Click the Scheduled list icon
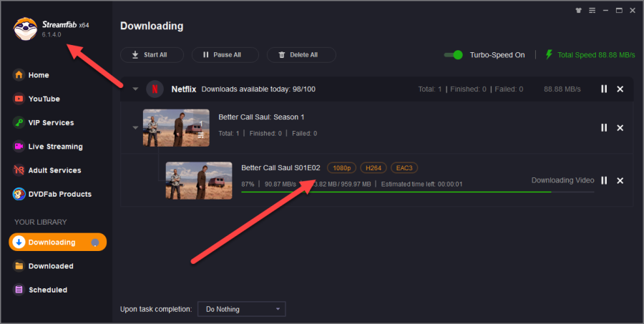Screen dimensions: 644x324 pyautogui.click(x=19, y=290)
